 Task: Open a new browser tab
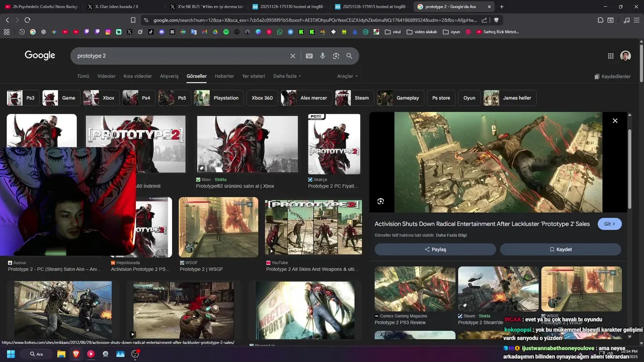click(x=502, y=7)
